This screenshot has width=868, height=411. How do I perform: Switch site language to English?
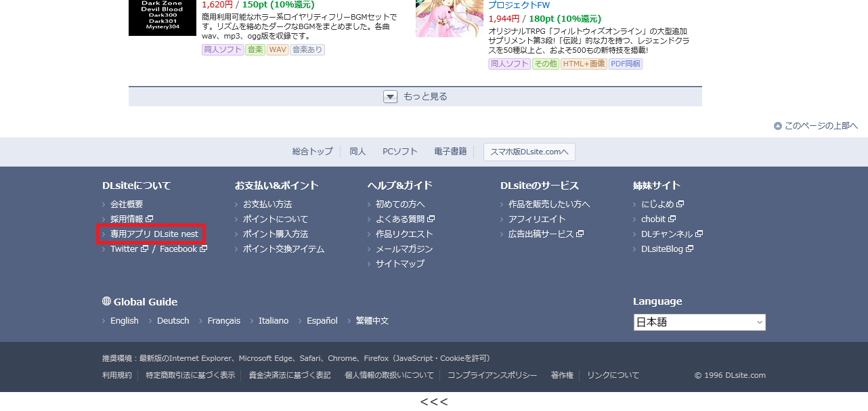(x=125, y=320)
